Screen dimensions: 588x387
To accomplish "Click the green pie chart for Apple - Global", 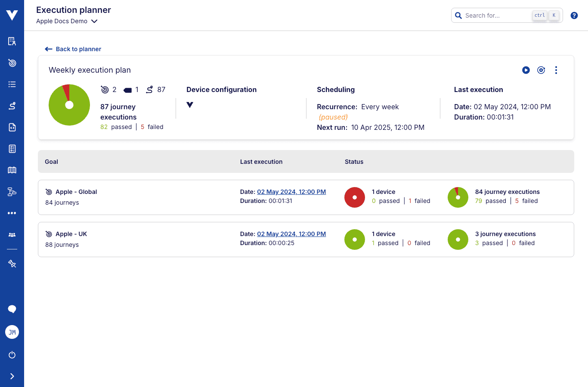I will pos(458,197).
